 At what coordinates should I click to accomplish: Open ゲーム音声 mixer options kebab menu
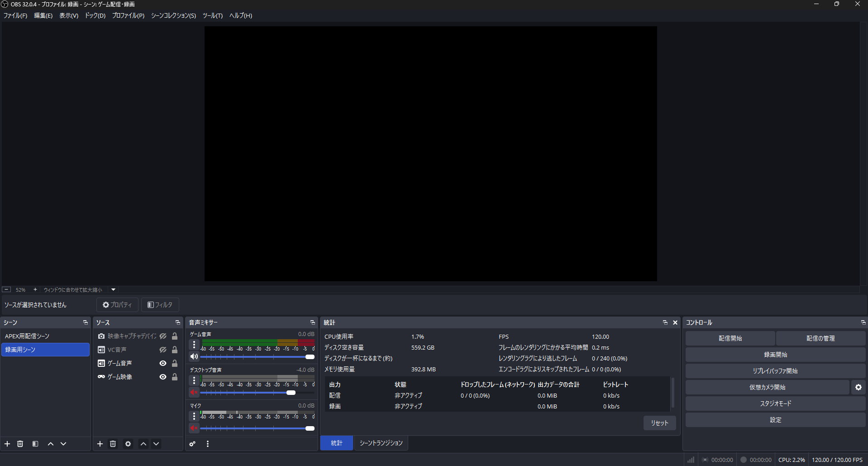(194, 345)
